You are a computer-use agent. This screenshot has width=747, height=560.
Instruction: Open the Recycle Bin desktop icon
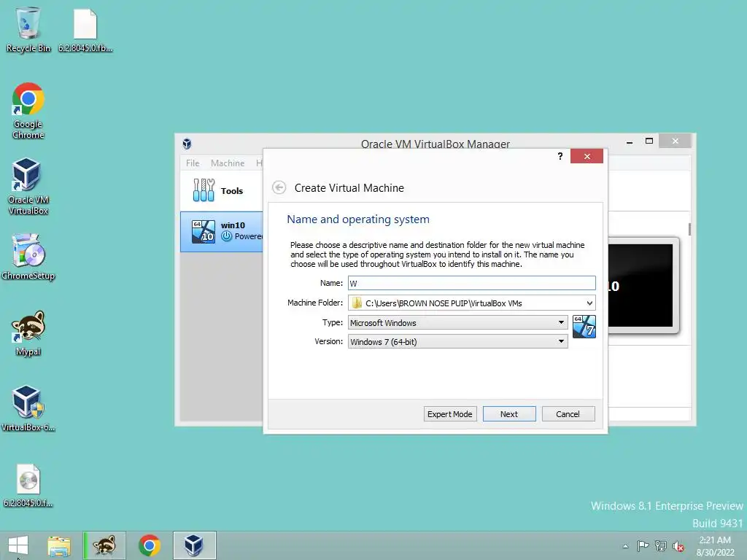click(x=28, y=29)
